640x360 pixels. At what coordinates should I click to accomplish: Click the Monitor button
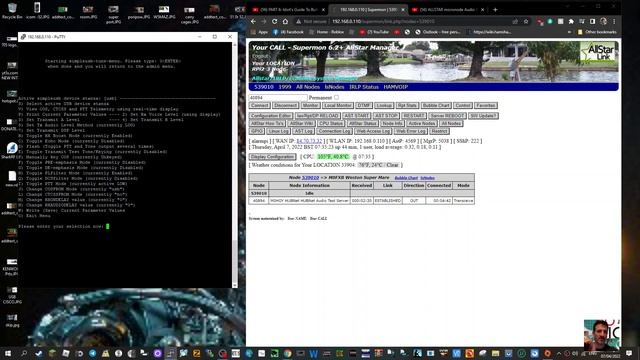310,105
